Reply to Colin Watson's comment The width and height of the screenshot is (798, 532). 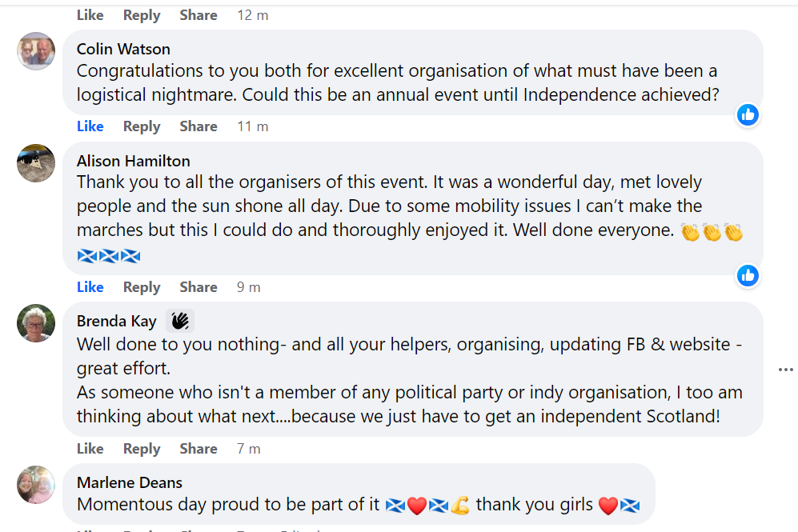coord(142,126)
